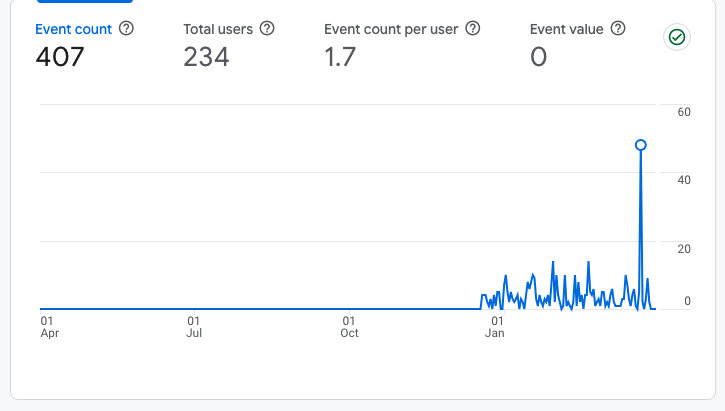Click the 234 total users value
Viewport: 725px width, 411px height.
(206, 57)
